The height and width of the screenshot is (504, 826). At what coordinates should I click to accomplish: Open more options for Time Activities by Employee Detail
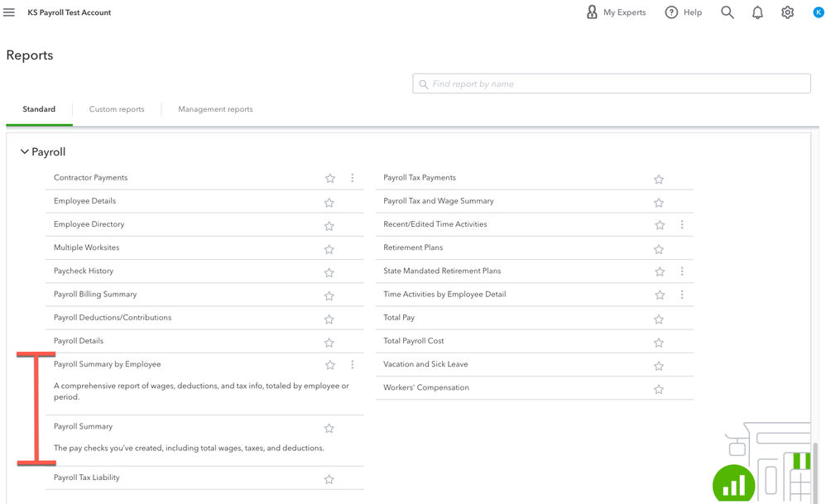[682, 295]
